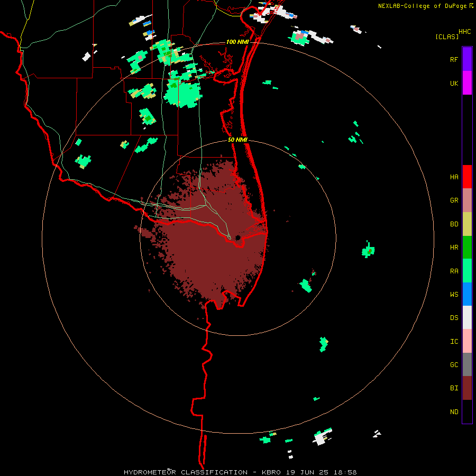
Task: Click the RF purple legend swatch
Action: [x=467, y=59]
